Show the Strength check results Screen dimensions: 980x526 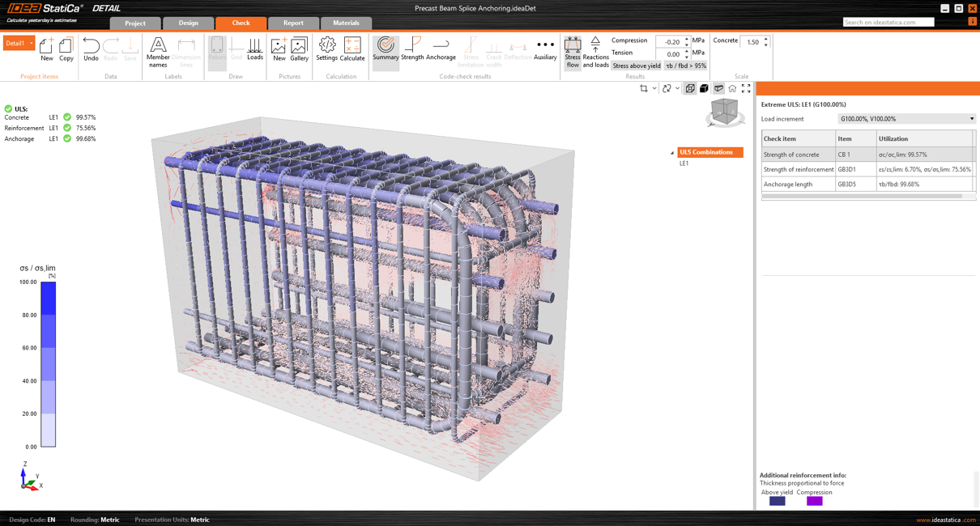pos(412,49)
